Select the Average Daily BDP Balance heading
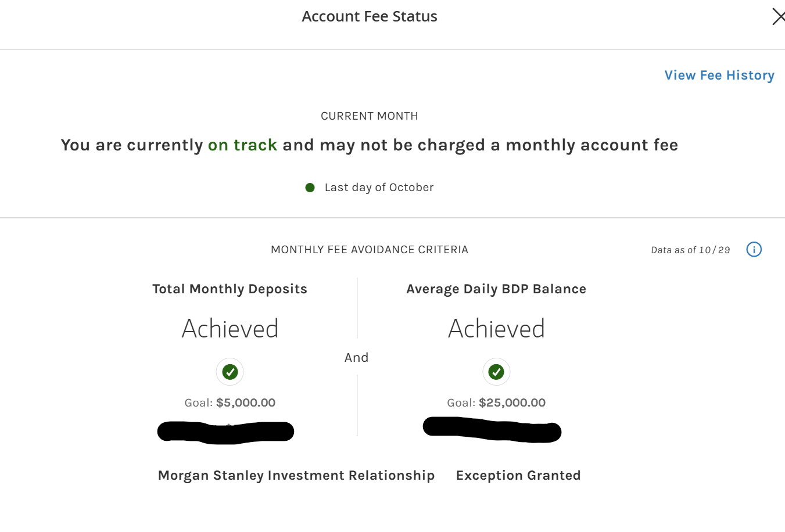Screen dimensions: 785x532 click(496, 289)
